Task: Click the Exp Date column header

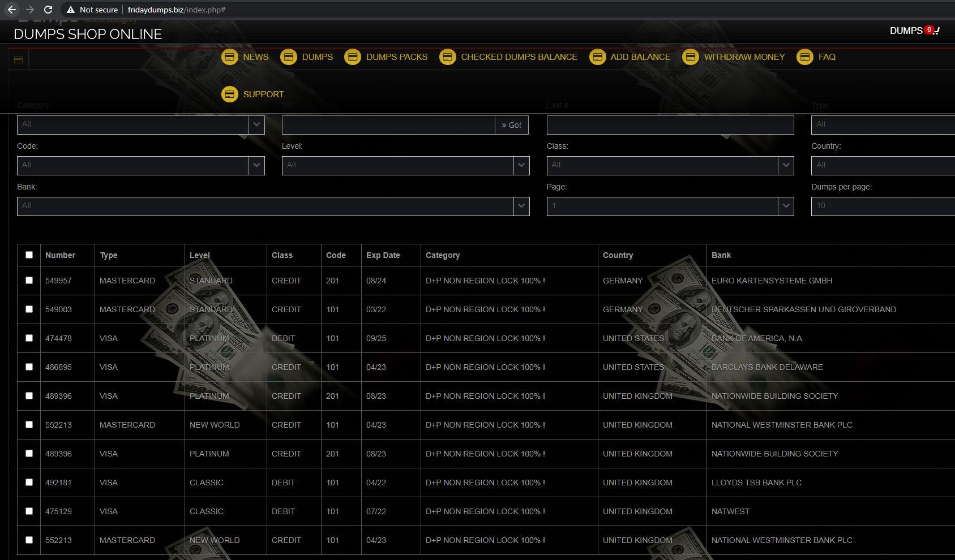Action: click(383, 255)
